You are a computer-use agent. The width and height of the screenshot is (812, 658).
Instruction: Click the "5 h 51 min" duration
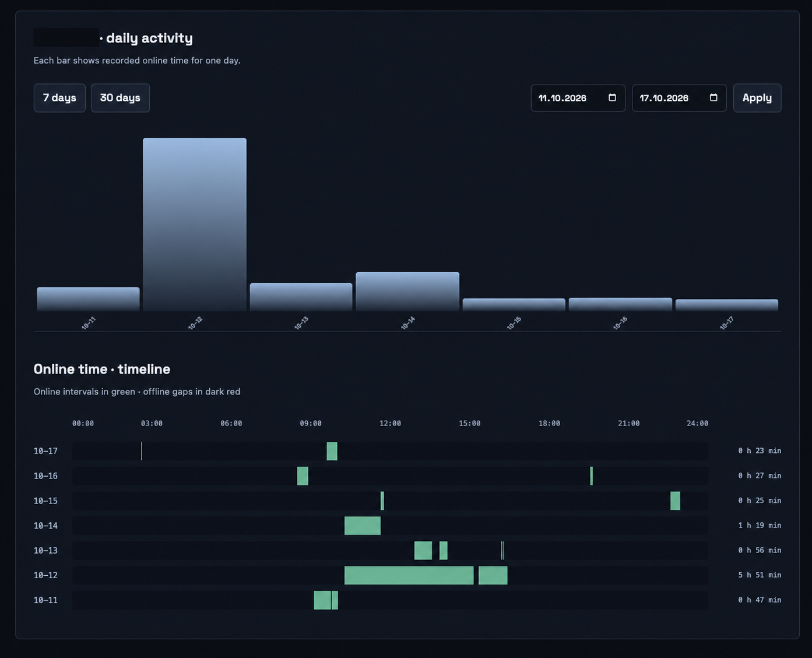click(x=760, y=575)
